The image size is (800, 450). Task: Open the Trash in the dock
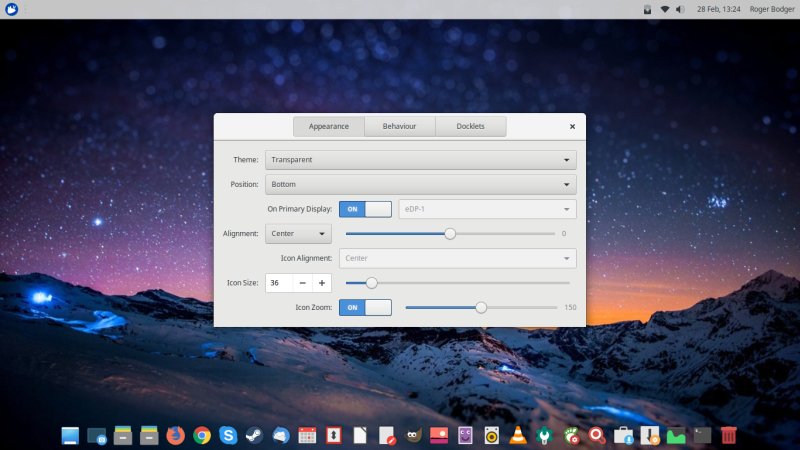[729, 435]
